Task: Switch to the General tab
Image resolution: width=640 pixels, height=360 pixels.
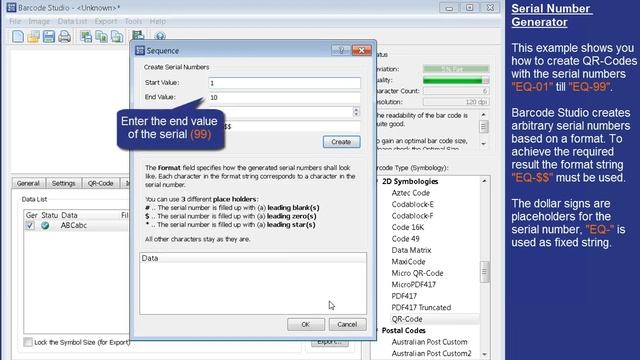Action: (28, 183)
